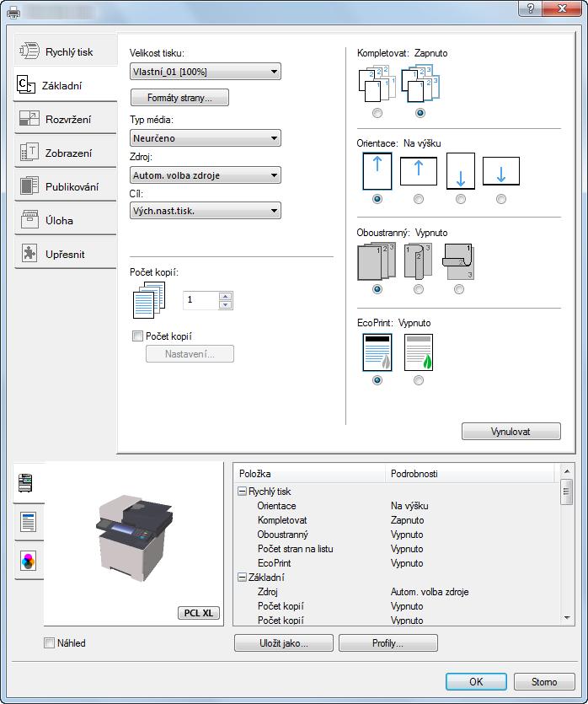The width and height of the screenshot is (588, 704).
Task: Select the duplex off icon
Action: (377, 261)
